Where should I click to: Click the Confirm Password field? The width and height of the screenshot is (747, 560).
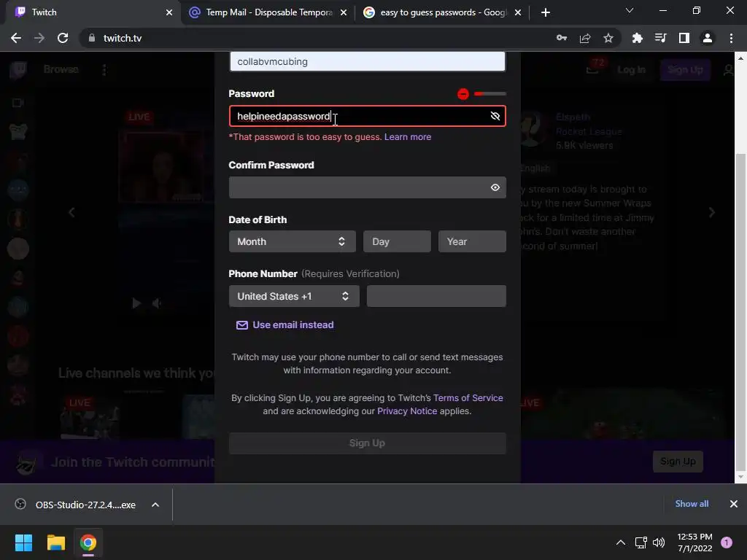click(x=368, y=187)
